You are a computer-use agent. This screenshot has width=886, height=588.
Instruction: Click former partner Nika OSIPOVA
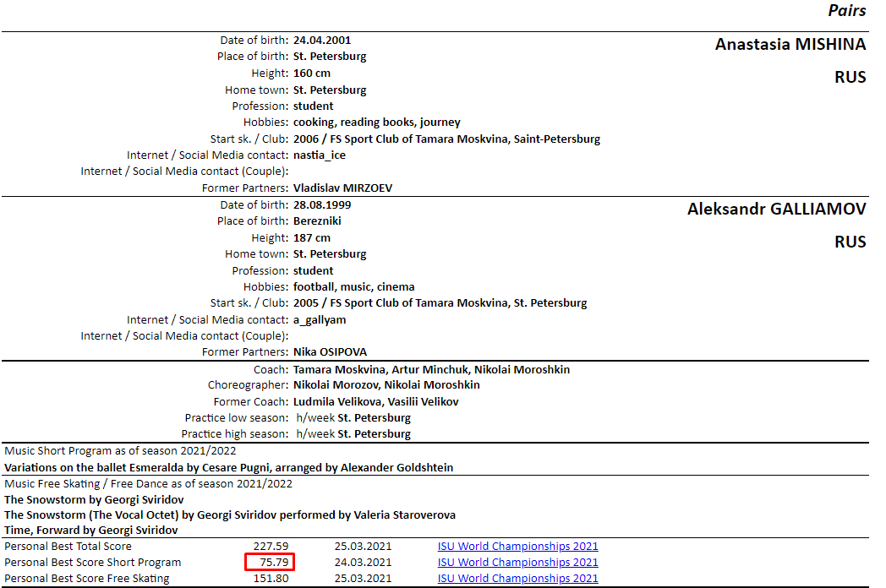point(330,352)
